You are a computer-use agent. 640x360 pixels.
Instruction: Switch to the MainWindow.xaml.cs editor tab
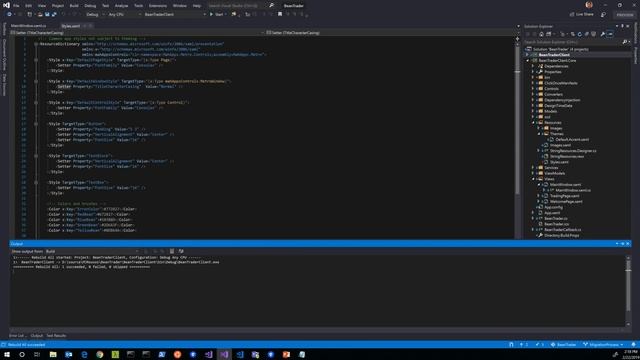coord(29,26)
